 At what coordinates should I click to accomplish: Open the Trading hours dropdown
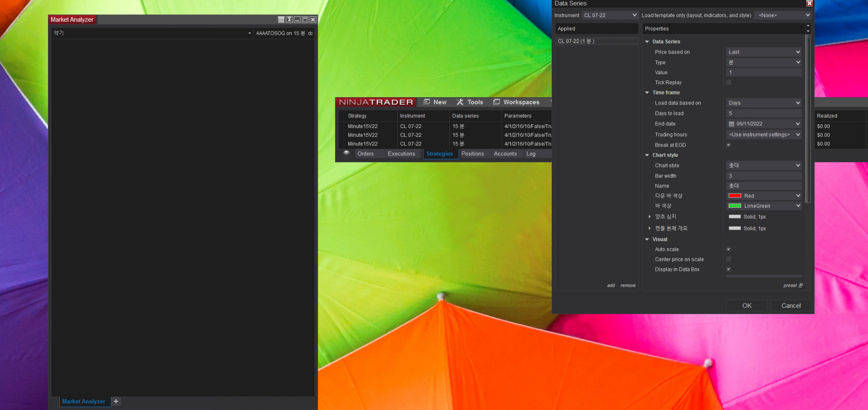click(x=764, y=135)
